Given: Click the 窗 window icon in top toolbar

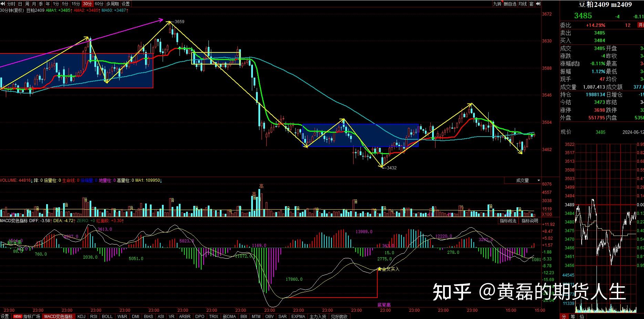Looking at the screenshot, I should pyautogui.click(x=531, y=4).
